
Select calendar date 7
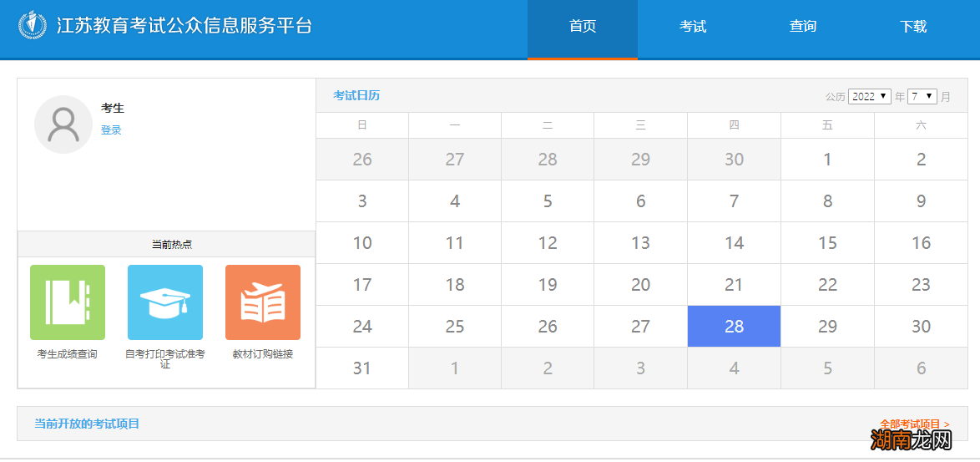click(734, 201)
